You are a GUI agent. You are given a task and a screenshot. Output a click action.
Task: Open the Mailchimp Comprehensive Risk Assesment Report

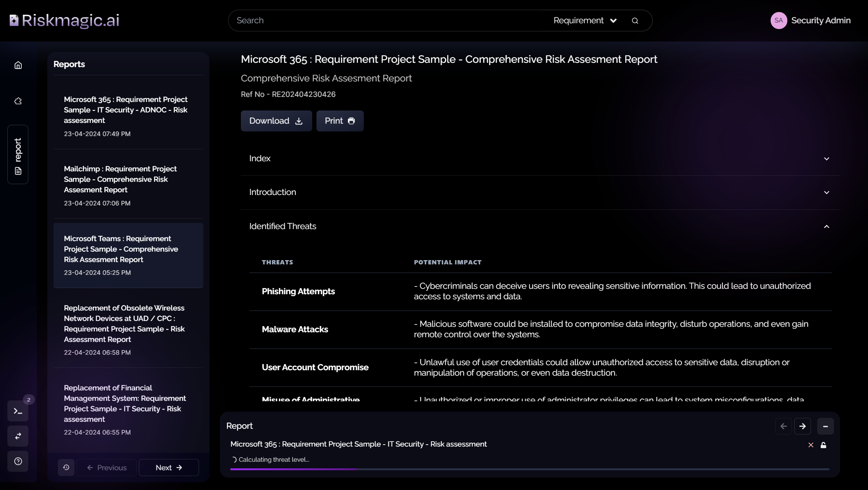point(128,186)
